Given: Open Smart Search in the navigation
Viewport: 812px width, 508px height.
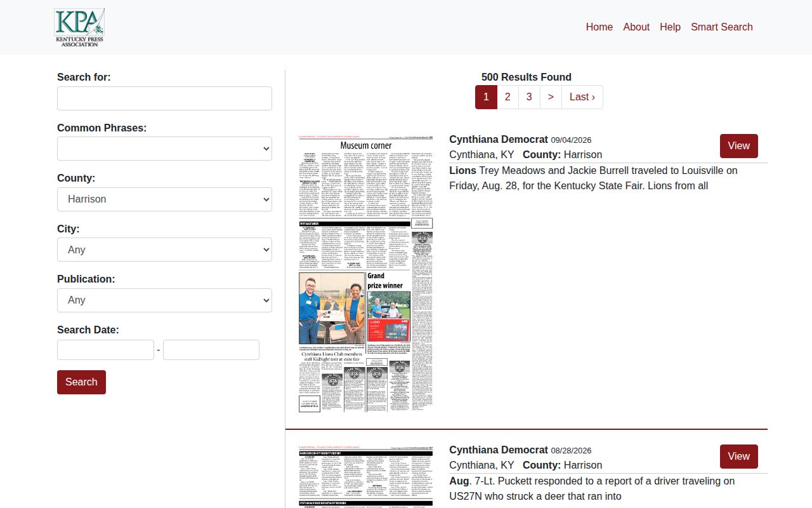Looking at the screenshot, I should tap(722, 27).
